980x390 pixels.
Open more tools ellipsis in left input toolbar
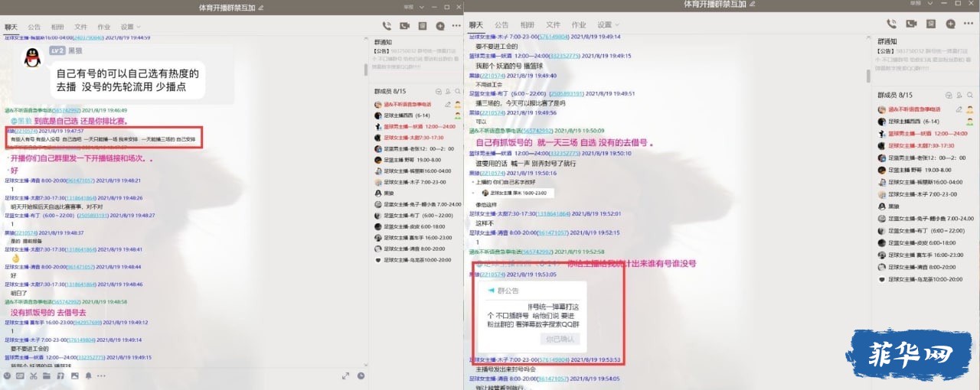click(x=103, y=375)
